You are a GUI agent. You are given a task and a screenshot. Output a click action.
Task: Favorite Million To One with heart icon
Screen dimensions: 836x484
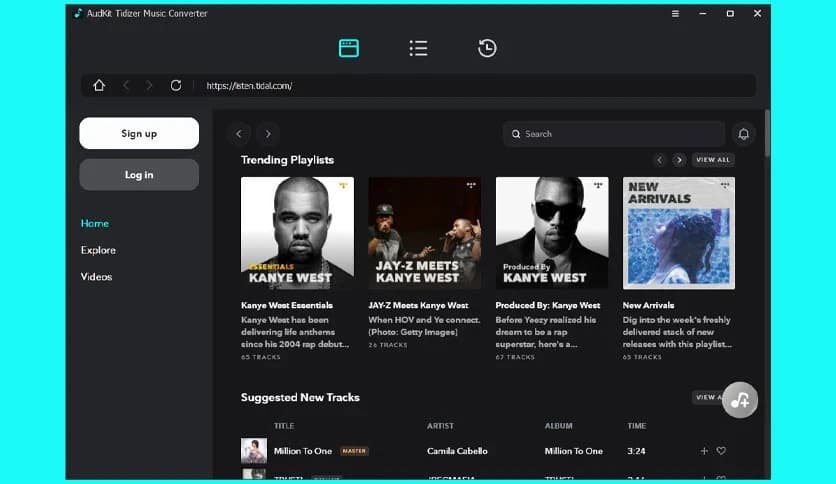[x=721, y=451]
